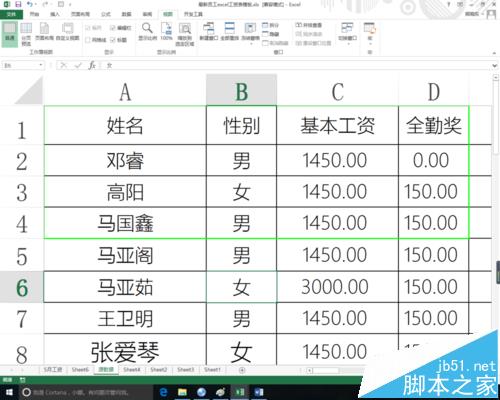Switch to the Page Layout ribbon tab

pyautogui.click(x=80, y=14)
